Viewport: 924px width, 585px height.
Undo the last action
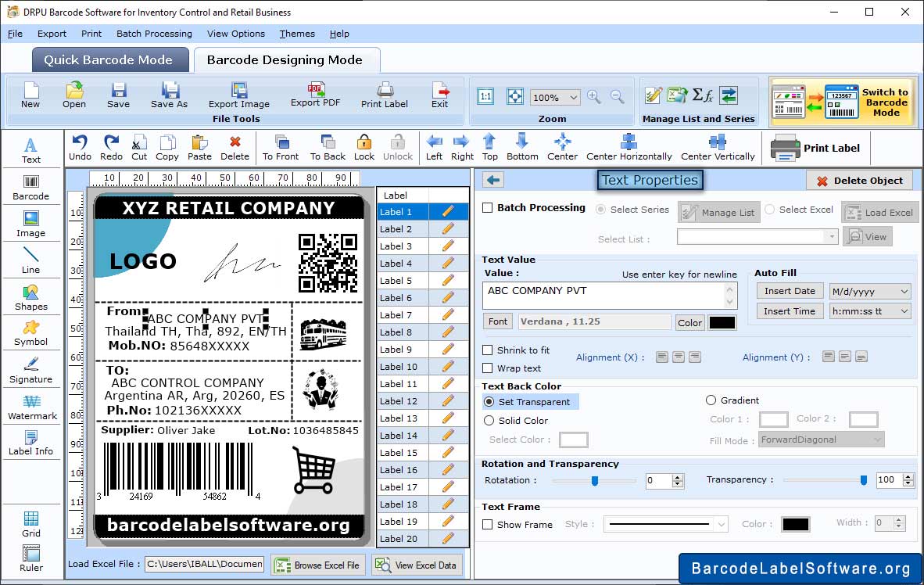tap(81, 148)
